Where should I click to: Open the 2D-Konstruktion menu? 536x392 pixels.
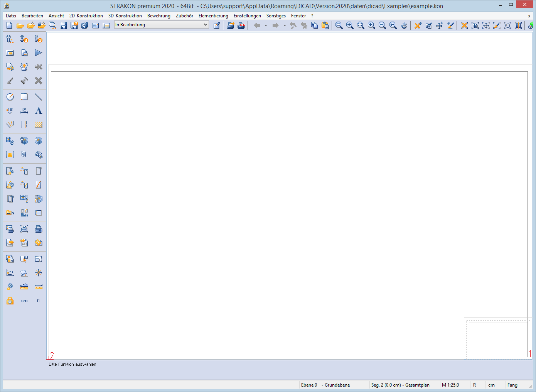tap(86, 16)
